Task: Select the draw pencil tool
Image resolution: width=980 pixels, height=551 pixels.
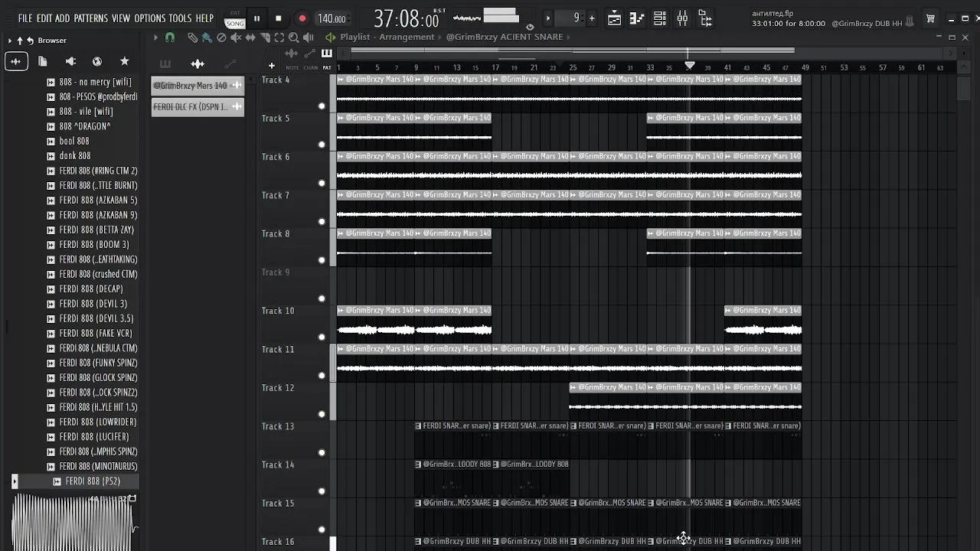Action: [192, 37]
